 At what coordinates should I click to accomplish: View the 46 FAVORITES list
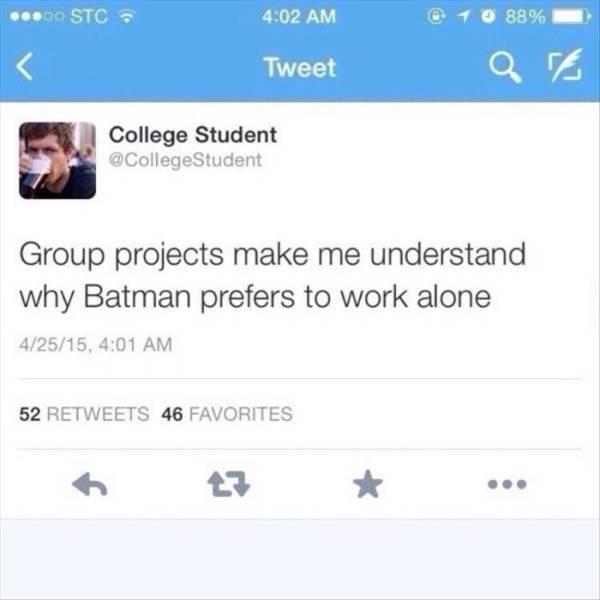coord(227,414)
